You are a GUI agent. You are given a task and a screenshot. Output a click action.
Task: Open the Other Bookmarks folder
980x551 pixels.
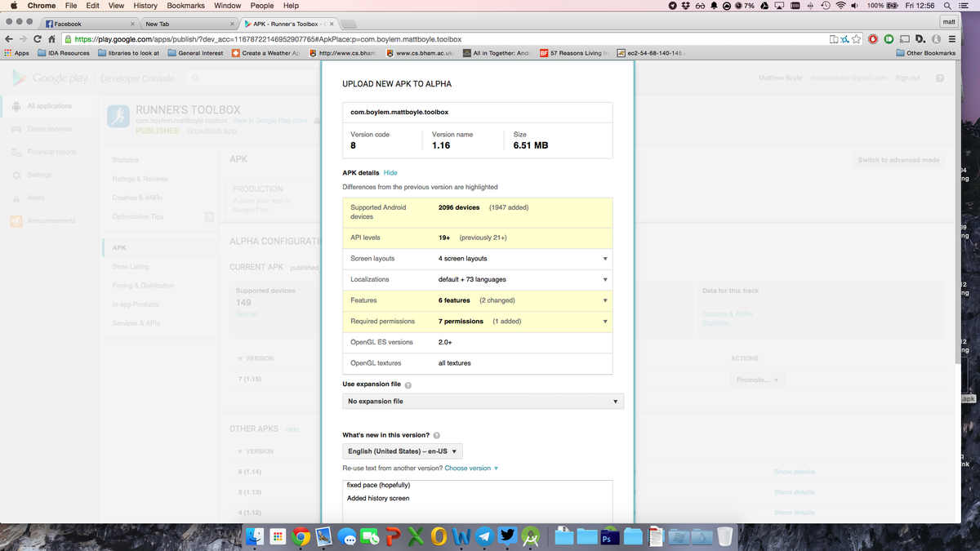pos(925,53)
